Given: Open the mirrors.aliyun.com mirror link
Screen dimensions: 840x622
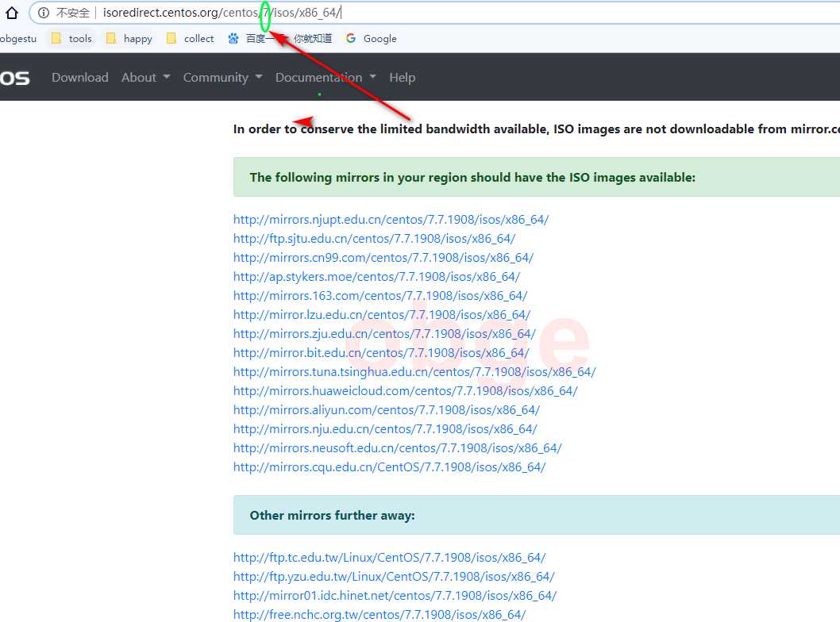Looking at the screenshot, I should click(x=387, y=410).
